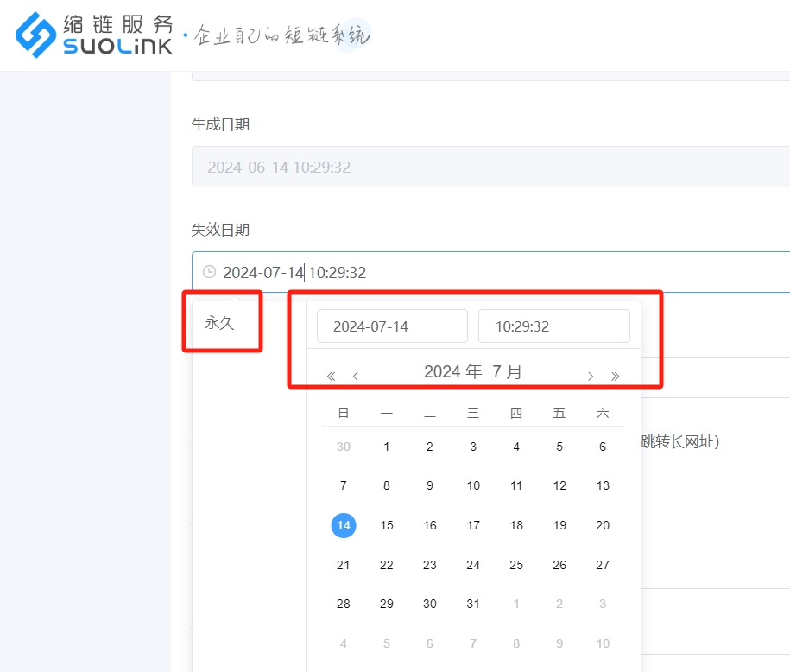Choose July 1 in the calendar
Screen dimensions: 790x672
pyautogui.click(x=387, y=447)
